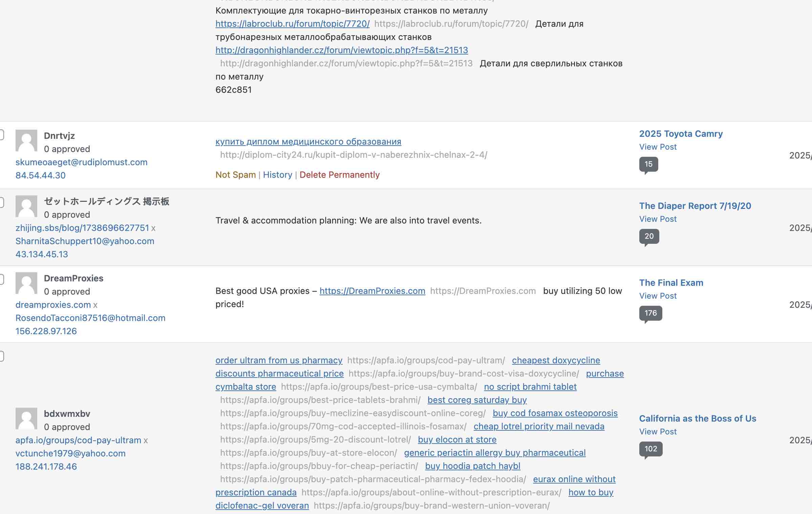Screen dimensions: 812x514
Task: Open The Diaper Report 7/19/20 post
Action: point(695,206)
